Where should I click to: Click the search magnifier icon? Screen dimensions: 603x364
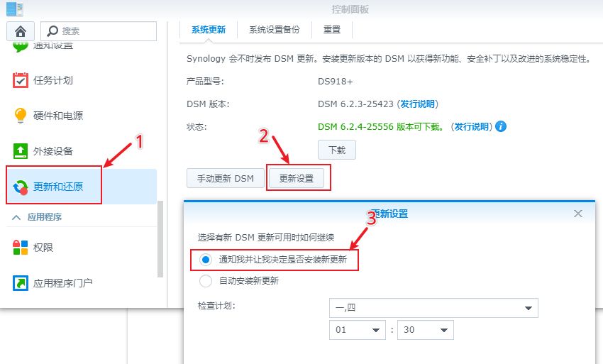click(52, 31)
